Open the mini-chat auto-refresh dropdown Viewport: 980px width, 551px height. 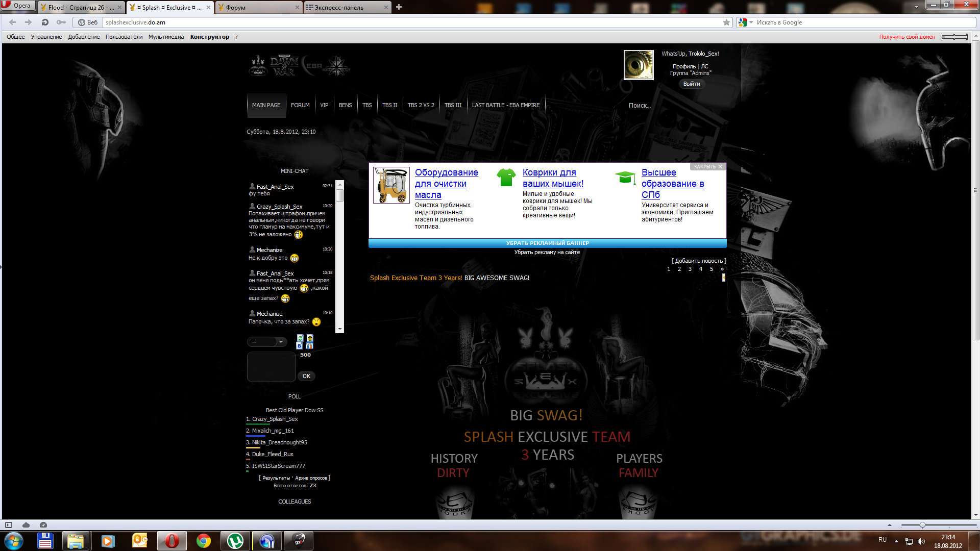coord(267,342)
